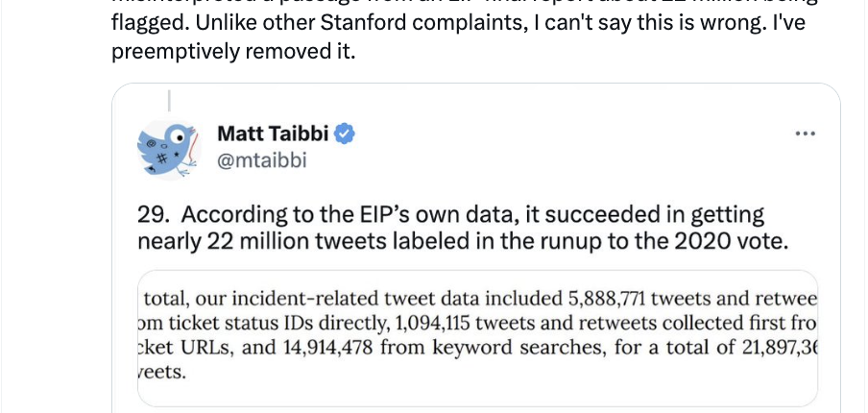Click the words 'ticket status IDs directly'
The image size is (868, 413).
click(x=267, y=324)
